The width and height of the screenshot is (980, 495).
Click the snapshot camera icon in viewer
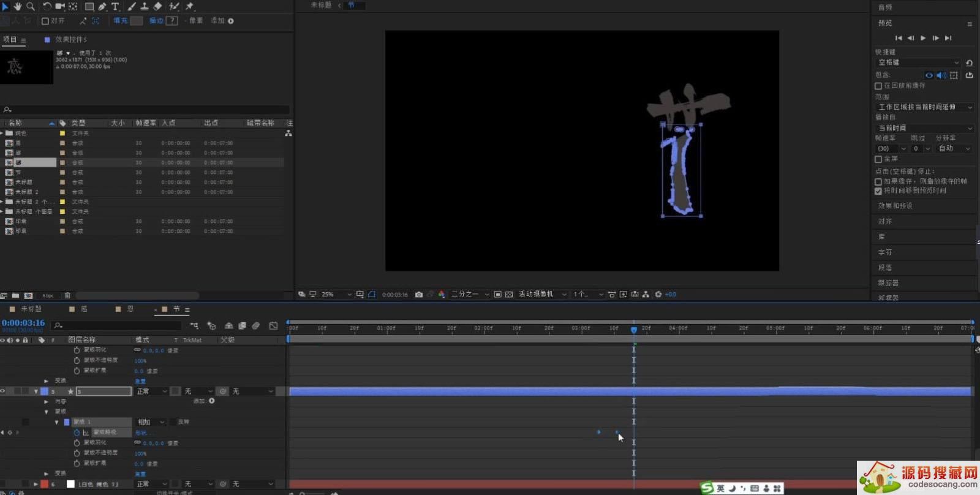(419, 295)
